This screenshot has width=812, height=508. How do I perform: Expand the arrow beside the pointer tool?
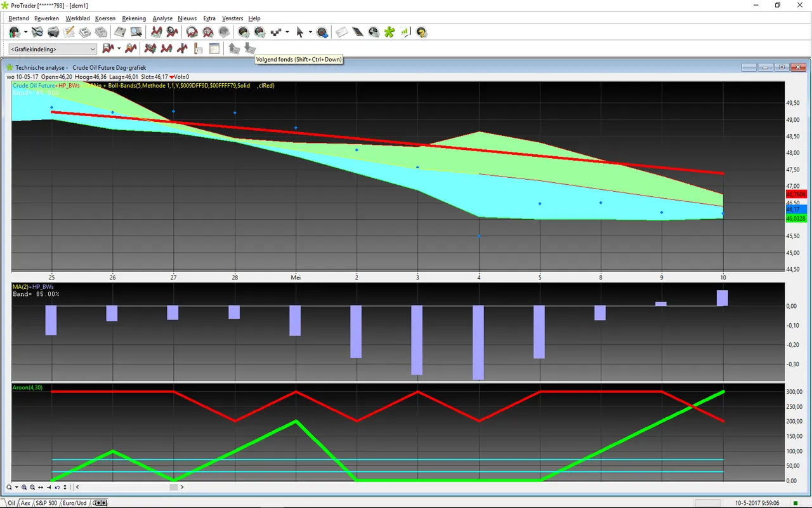click(x=310, y=32)
